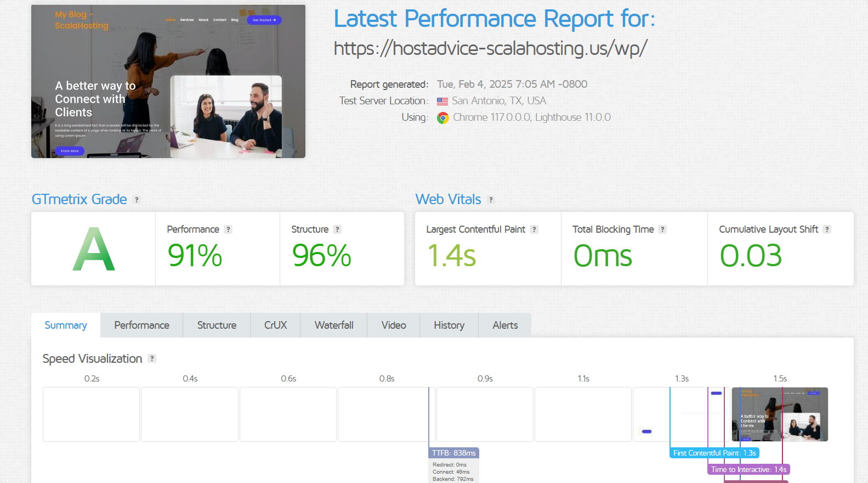Select the Summary tab
The image size is (868, 483).
[x=66, y=325]
